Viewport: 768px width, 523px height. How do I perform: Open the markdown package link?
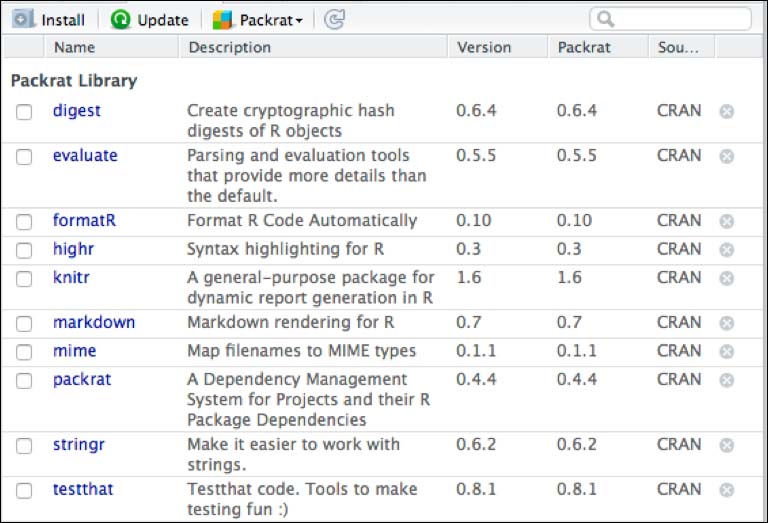94,322
